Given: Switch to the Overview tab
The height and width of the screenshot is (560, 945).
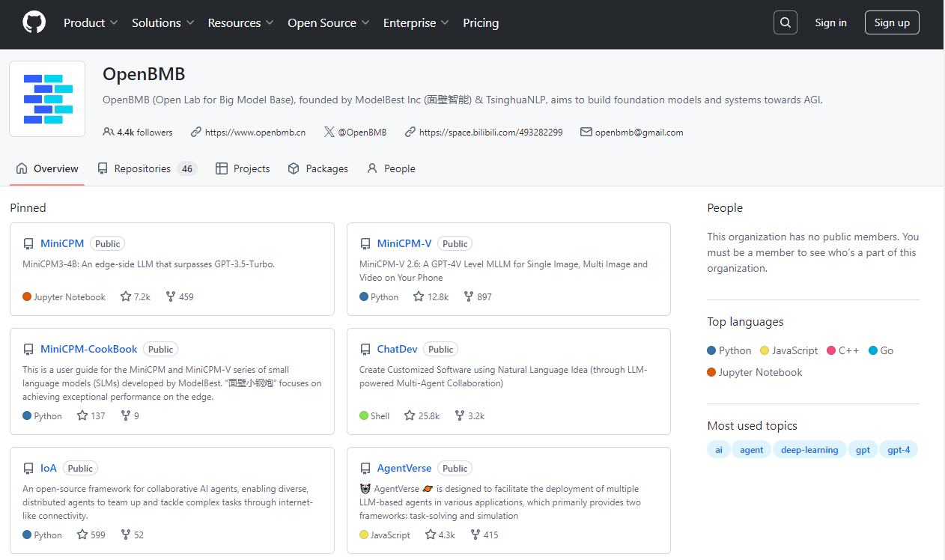Looking at the screenshot, I should [x=47, y=168].
